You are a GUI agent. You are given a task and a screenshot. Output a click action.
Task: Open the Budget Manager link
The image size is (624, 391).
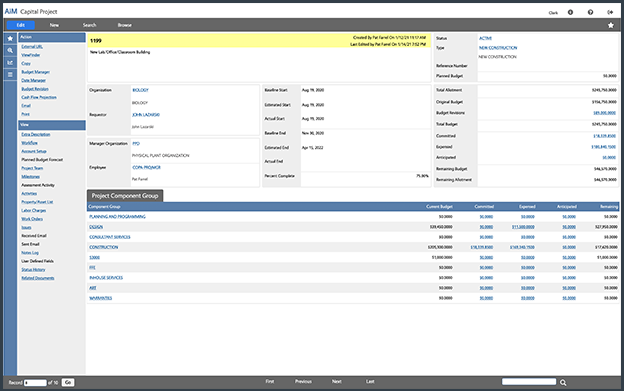(35, 72)
